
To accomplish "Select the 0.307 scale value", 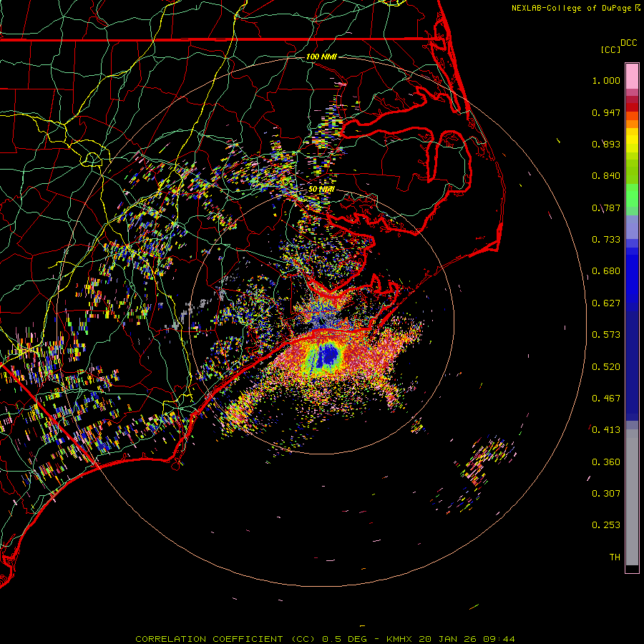I will click(x=606, y=494).
